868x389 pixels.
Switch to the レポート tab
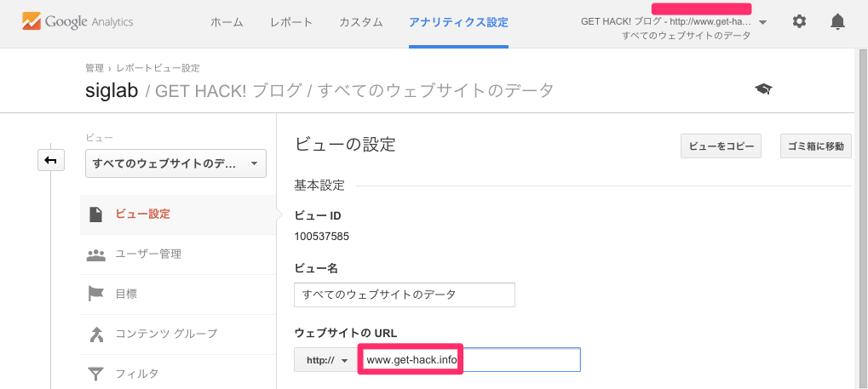[291, 23]
